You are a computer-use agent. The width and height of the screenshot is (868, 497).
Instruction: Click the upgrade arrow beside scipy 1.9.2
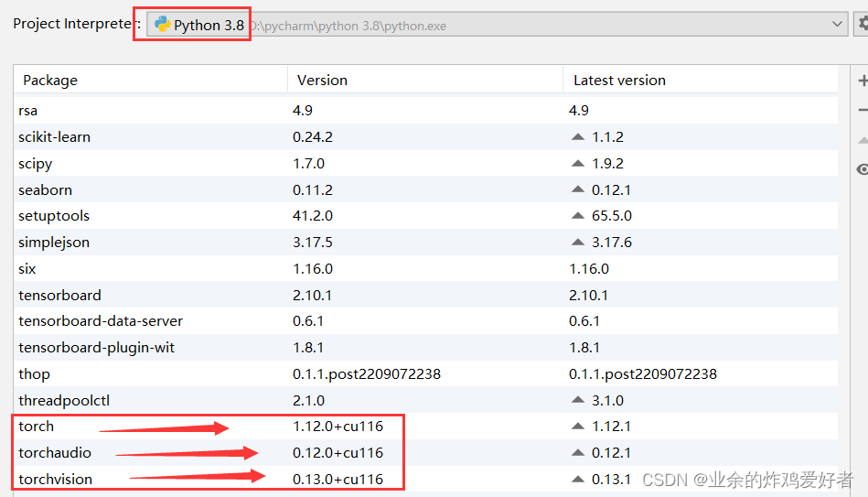[x=578, y=164]
